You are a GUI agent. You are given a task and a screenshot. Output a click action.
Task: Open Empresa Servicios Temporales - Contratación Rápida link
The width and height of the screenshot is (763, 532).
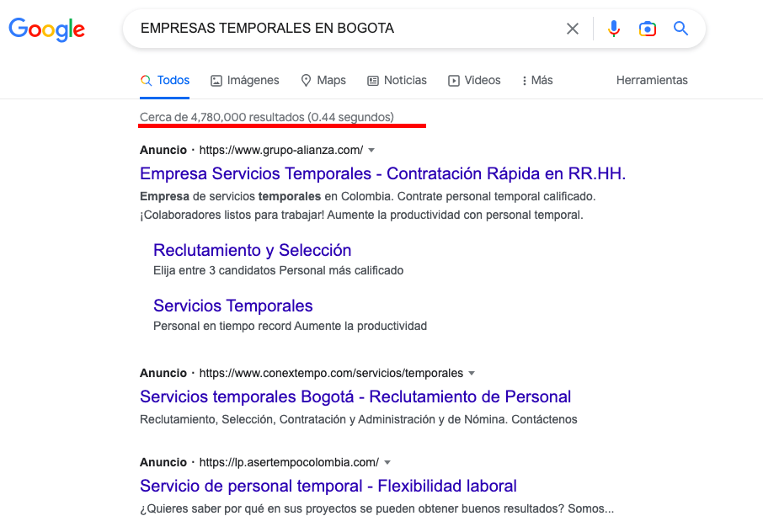tap(382, 173)
